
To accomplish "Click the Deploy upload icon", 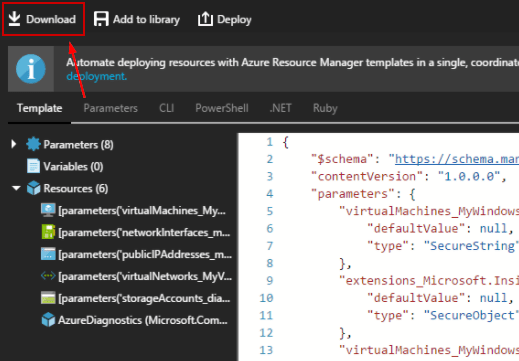I will [205, 19].
